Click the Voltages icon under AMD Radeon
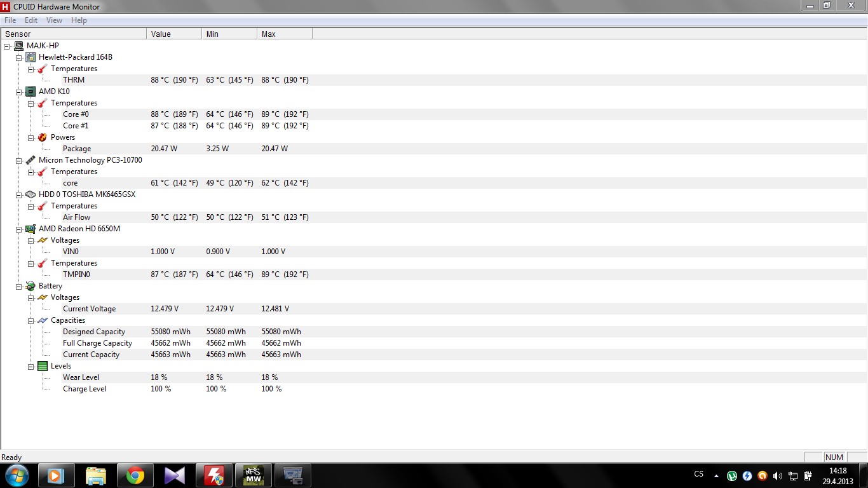 pos(43,240)
